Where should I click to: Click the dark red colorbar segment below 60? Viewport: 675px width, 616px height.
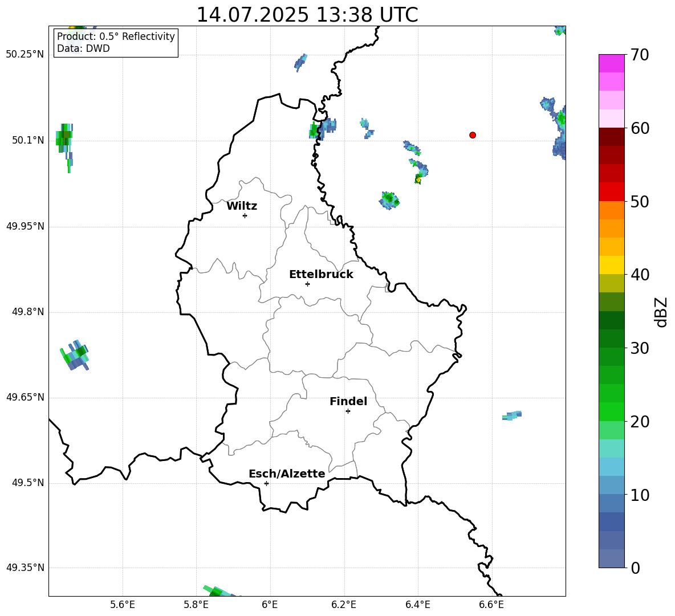(x=612, y=136)
